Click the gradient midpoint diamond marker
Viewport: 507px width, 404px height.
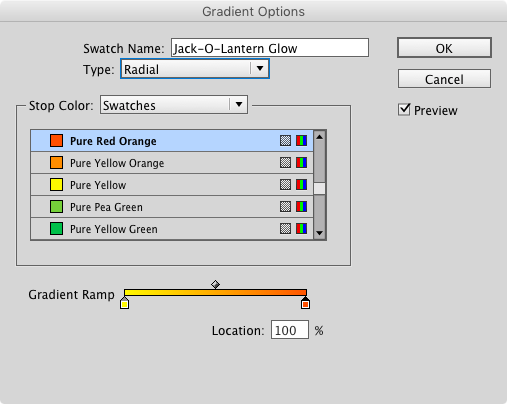click(x=215, y=284)
